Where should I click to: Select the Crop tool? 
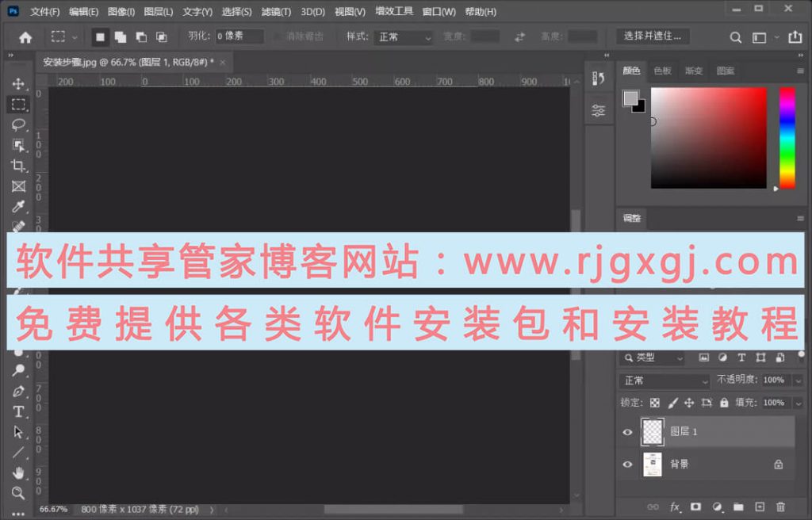[x=18, y=166]
